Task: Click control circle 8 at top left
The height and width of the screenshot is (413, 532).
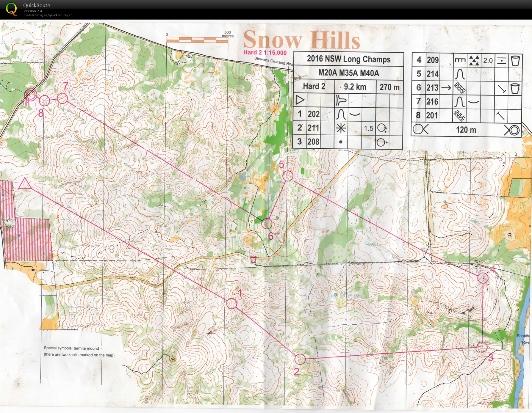Action: coord(44,101)
